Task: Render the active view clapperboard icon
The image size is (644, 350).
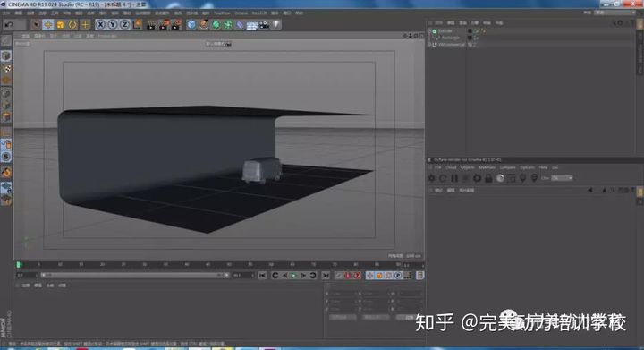Action: (x=151, y=25)
